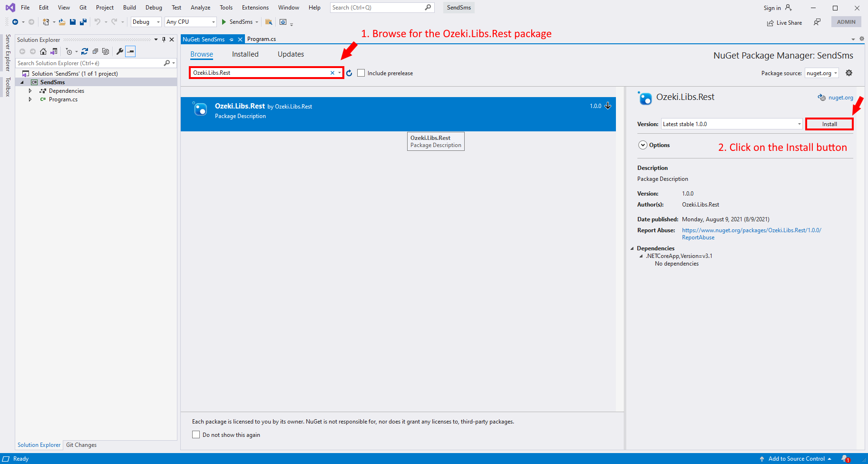Click the Sign in account icon

[789, 8]
